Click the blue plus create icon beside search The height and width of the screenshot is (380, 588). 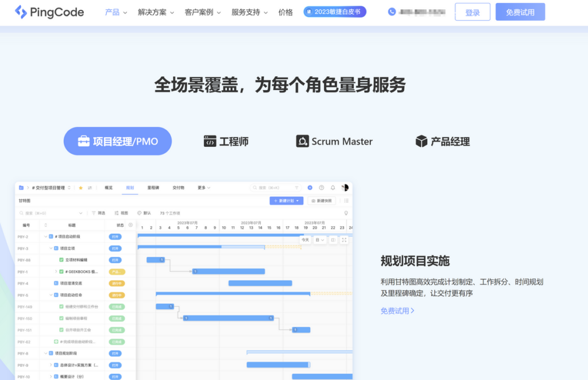click(x=310, y=188)
